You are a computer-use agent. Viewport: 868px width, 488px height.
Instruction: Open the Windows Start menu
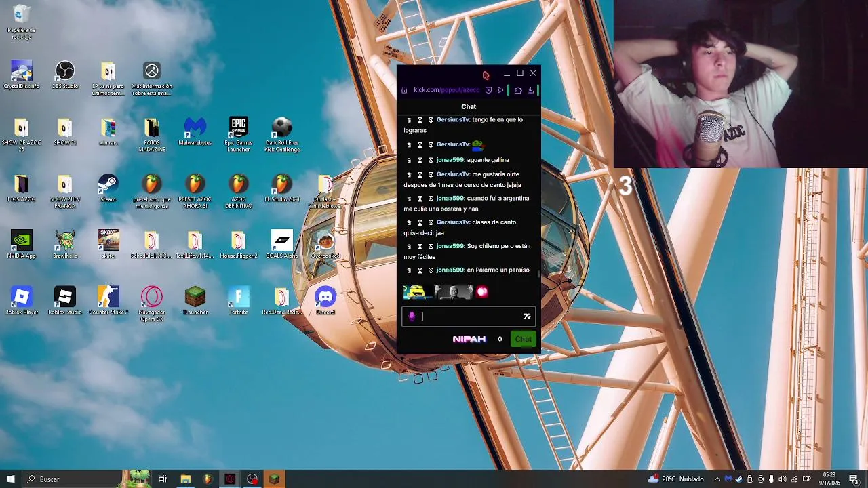[x=11, y=479]
